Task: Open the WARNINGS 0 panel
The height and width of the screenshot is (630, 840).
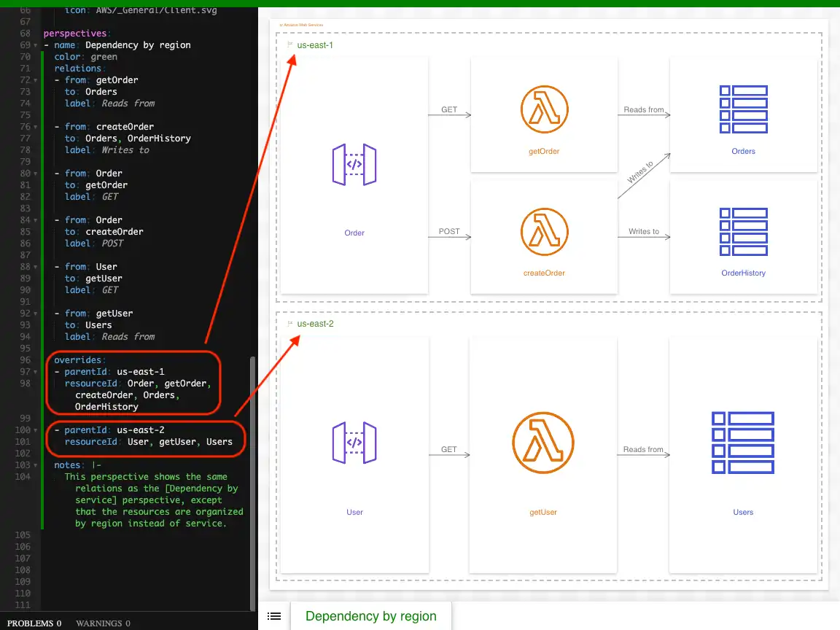Action: click(x=103, y=623)
